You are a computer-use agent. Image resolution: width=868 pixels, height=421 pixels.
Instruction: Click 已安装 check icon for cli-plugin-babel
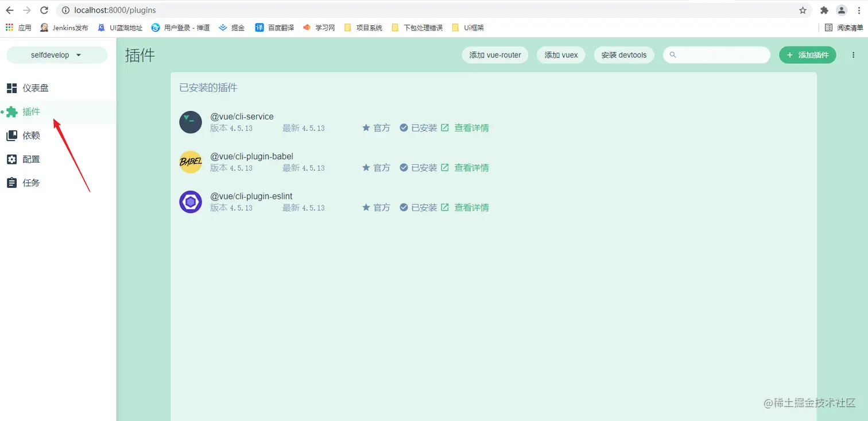[x=404, y=167]
